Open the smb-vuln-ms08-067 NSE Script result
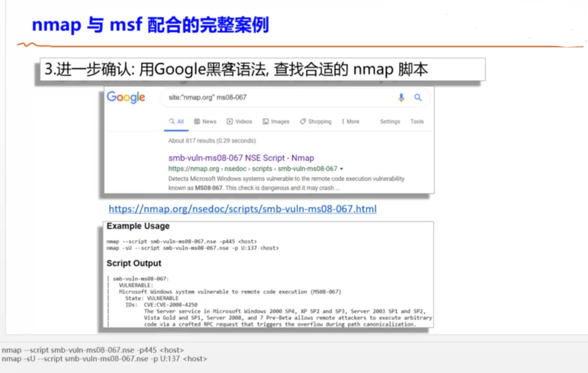The width and height of the screenshot is (588, 373). click(241, 158)
